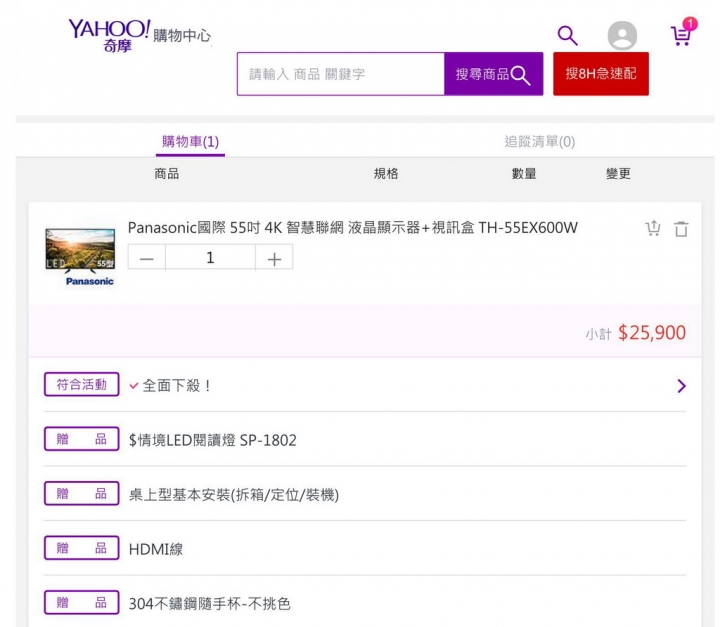Screen dimensions: 720x627
Task: Switch to the 追蹤清單(0) tab
Action: point(540,142)
